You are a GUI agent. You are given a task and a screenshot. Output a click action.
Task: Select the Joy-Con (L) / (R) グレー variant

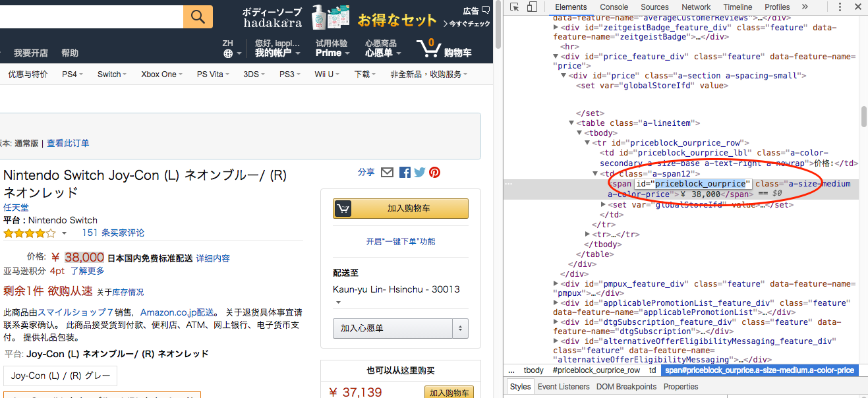coord(60,376)
